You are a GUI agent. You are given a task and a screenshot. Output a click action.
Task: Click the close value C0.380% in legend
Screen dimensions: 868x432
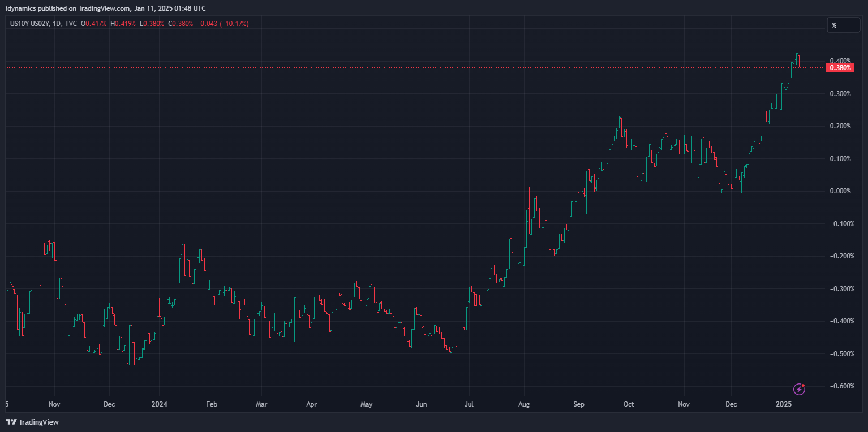click(x=181, y=24)
